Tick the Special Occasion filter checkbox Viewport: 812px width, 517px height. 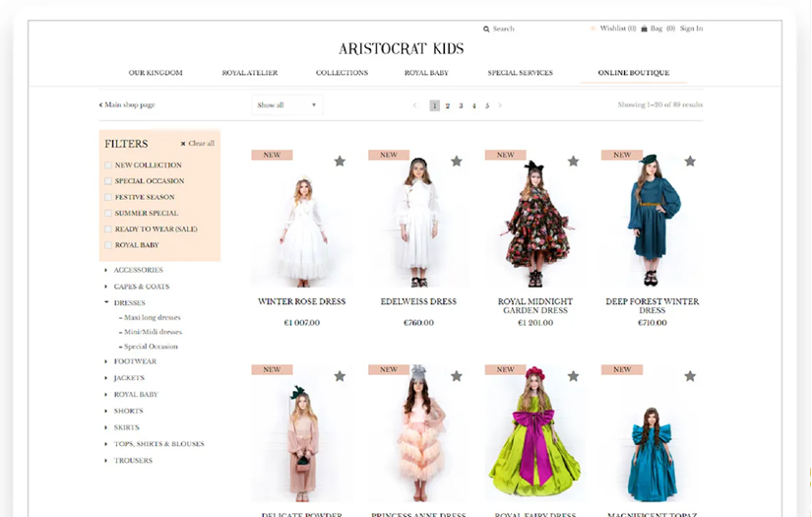click(108, 181)
